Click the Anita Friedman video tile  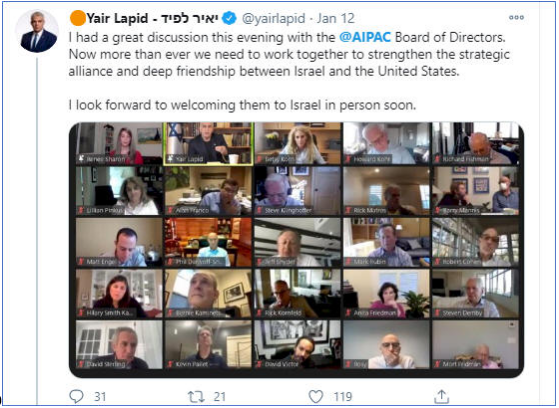click(x=387, y=294)
